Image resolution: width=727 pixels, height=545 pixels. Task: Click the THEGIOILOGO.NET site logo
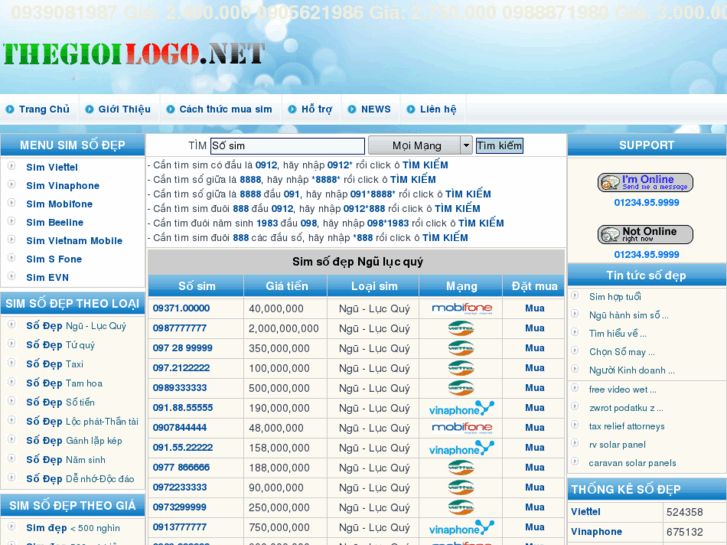coord(134,54)
